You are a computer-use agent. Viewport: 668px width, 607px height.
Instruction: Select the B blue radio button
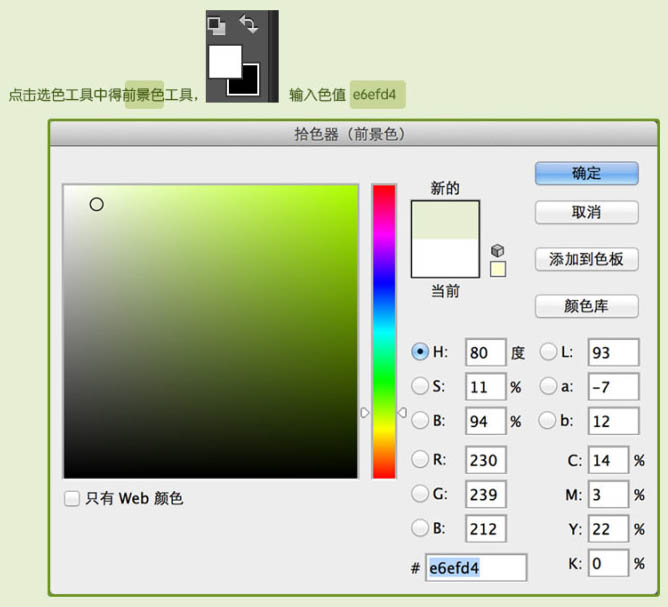(x=420, y=528)
